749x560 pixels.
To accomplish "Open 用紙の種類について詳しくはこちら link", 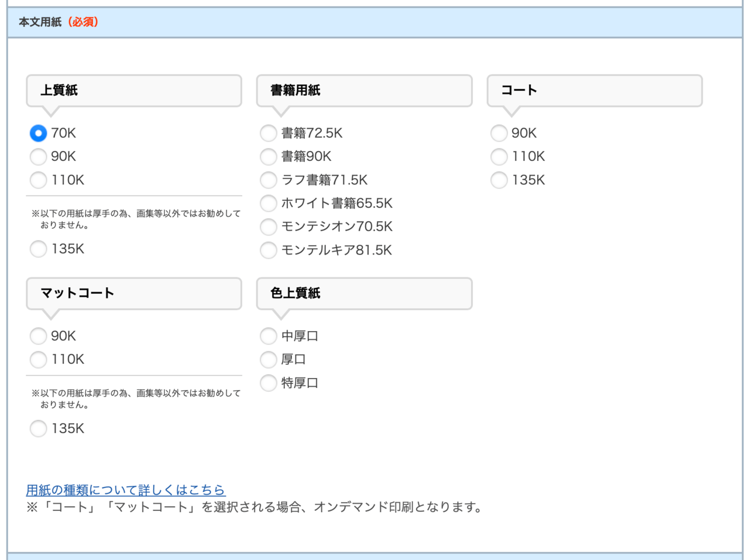I will pos(126,490).
